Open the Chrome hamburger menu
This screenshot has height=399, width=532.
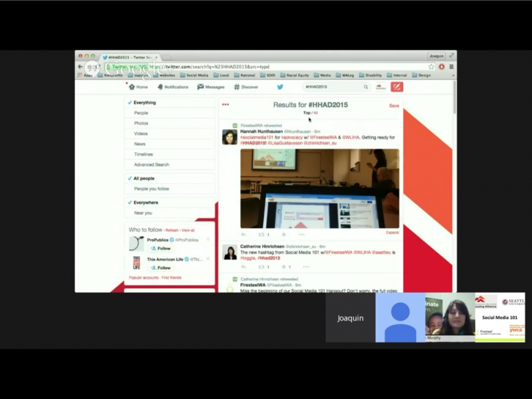pos(451,67)
